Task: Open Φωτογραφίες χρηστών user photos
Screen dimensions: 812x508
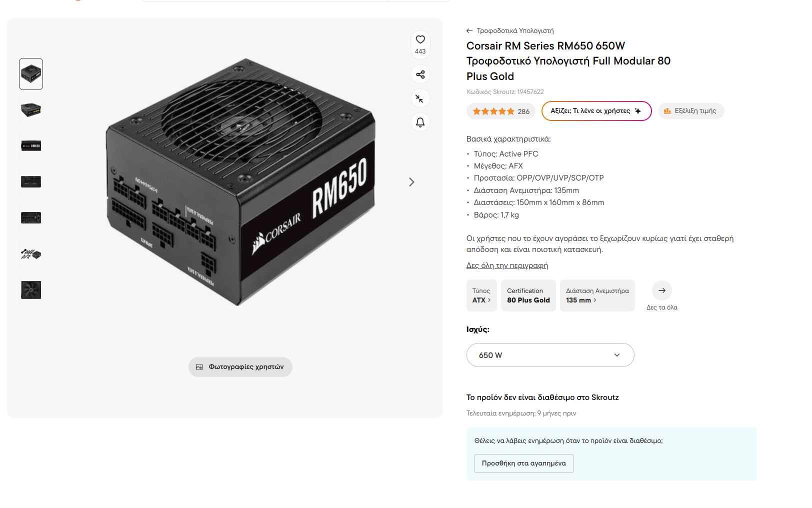Action: point(240,367)
